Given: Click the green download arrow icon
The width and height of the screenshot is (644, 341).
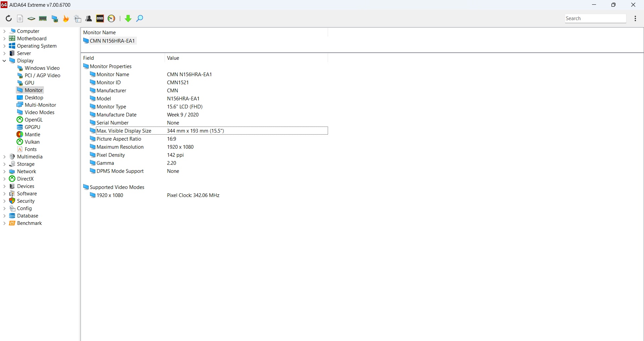Looking at the screenshot, I should tap(128, 18).
